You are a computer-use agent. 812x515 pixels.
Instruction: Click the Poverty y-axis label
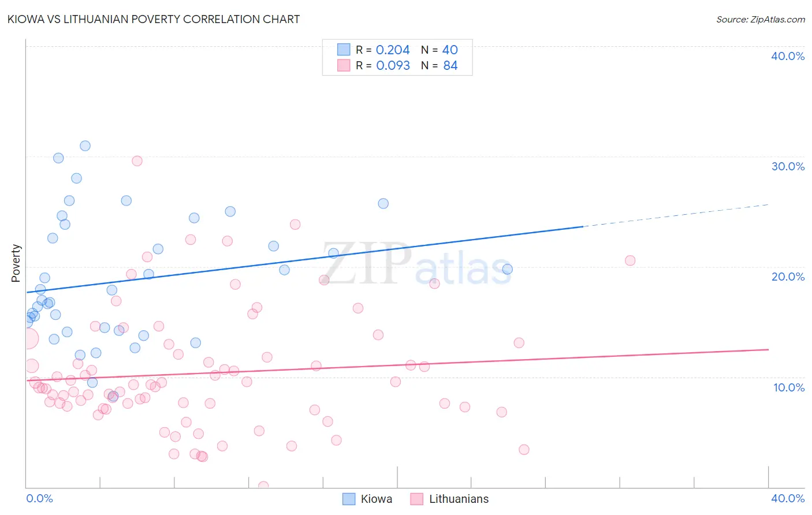[16, 263]
